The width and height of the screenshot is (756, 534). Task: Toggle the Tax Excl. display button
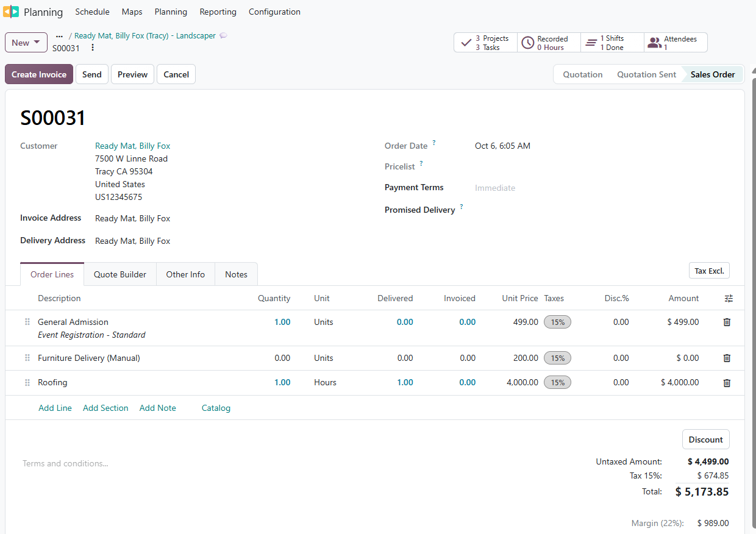[709, 271]
